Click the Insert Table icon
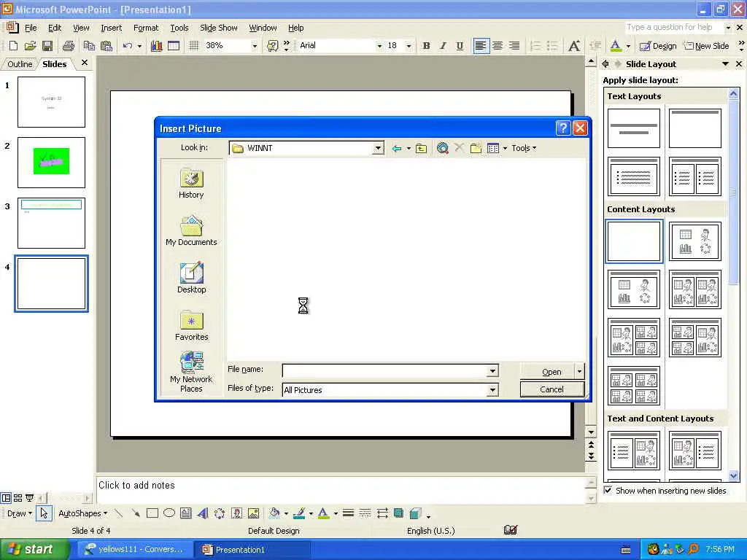The image size is (747, 560). pos(174,46)
